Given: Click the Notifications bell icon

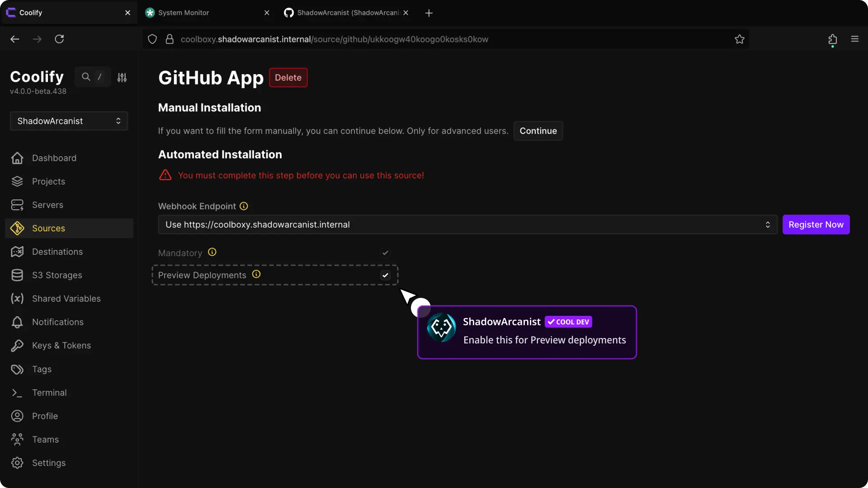Looking at the screenshot, I should 17,322.
